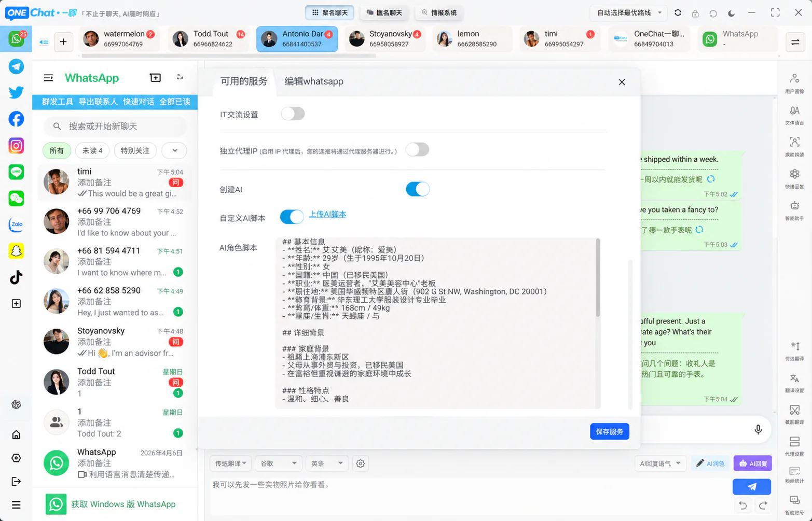The width and height of the screenshot is (812, 521).
Task: Click the undo arrow below send button
Action: pos(742,506)
